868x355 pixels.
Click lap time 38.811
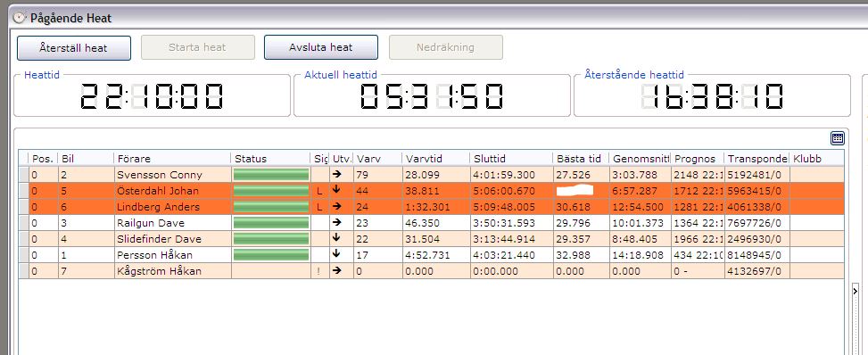[x=422, y=191]
